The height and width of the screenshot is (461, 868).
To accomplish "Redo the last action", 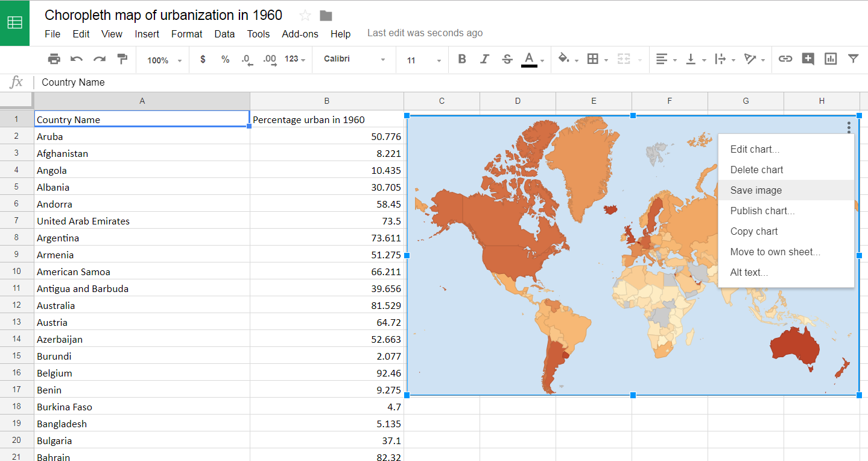I will (x=100, y=59).
